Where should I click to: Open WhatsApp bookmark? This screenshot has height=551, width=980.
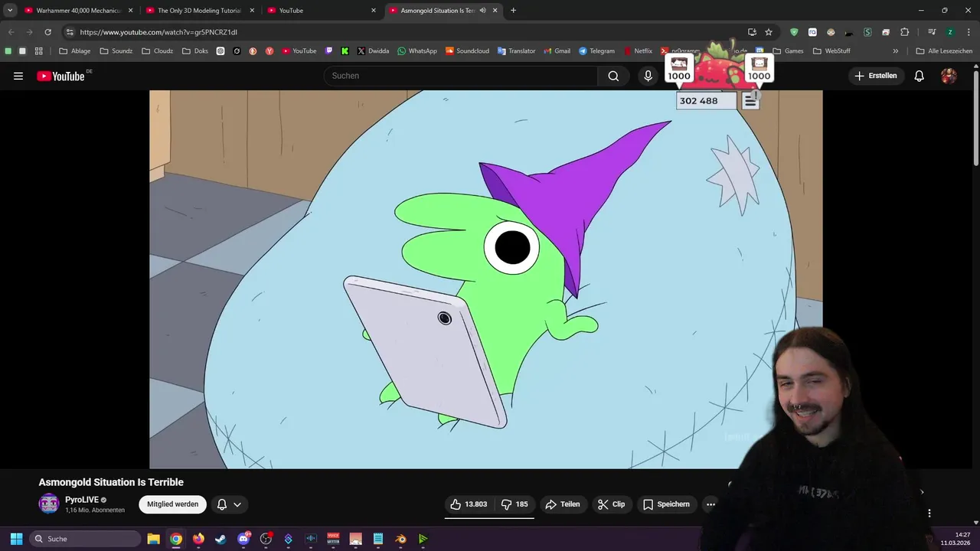pos(416,51)
